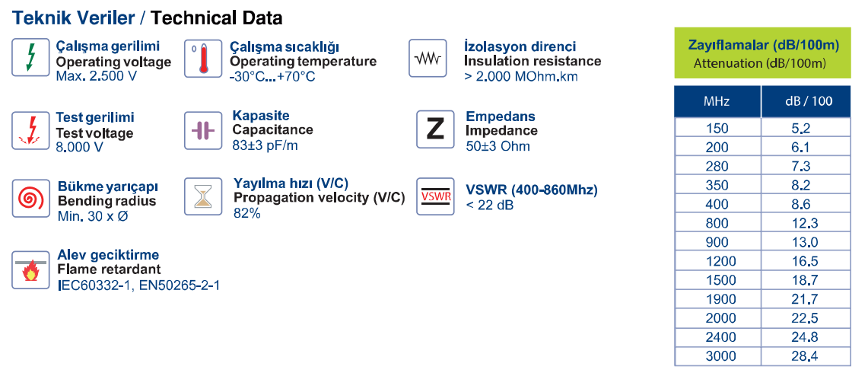The width and height of the screenshot is (868, 373).
Task: Click the 1200 MHz frequency cell
Action: point(717,261)
